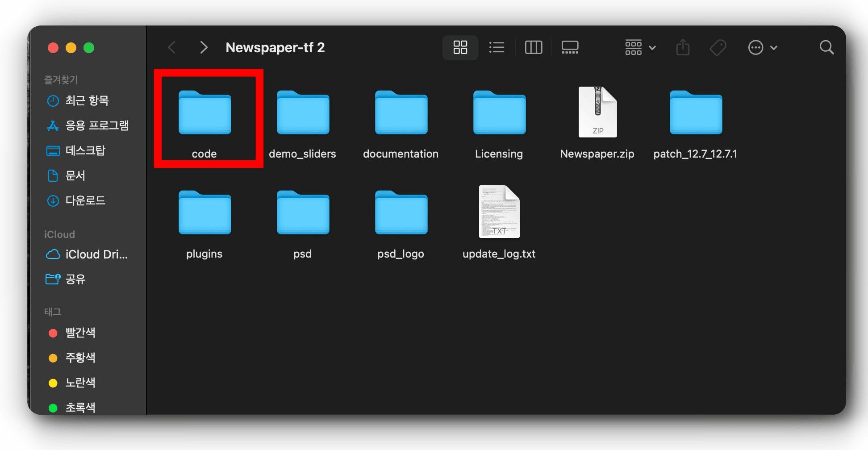Select the 데스크탑 sidebar item
The height and width of the screenshot is (450, 868).
85,151
